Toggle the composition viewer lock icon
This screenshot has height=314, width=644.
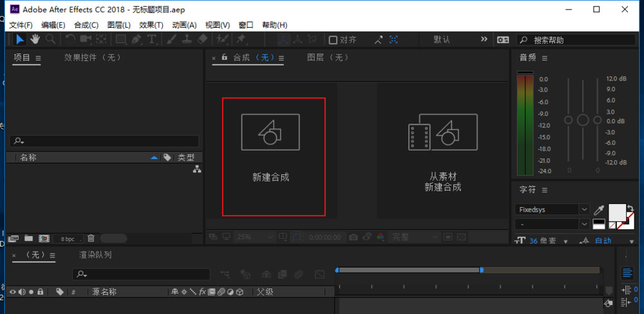pos(224,57)
